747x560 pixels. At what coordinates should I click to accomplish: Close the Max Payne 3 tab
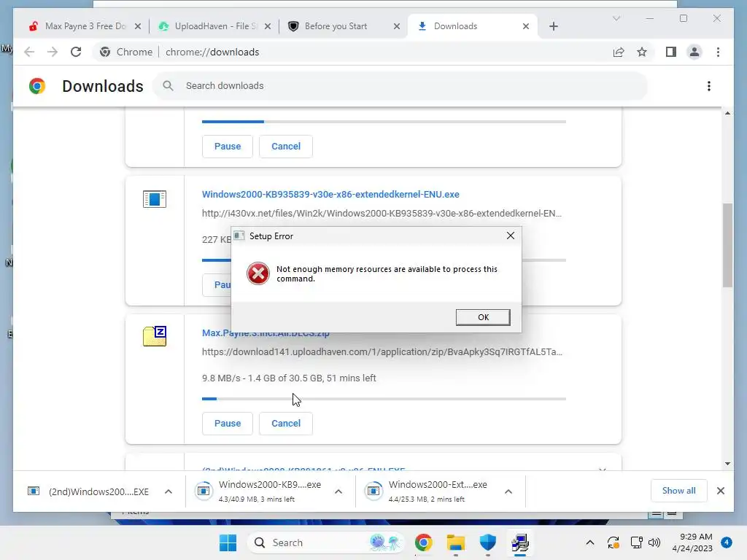[x=138, y=26]
